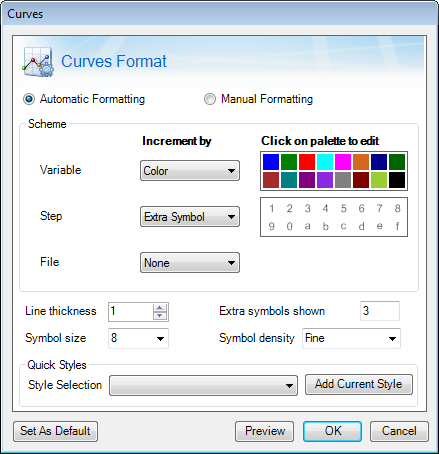
Task: Click the Extra symbols shown field
Action: tap(380, 311)
